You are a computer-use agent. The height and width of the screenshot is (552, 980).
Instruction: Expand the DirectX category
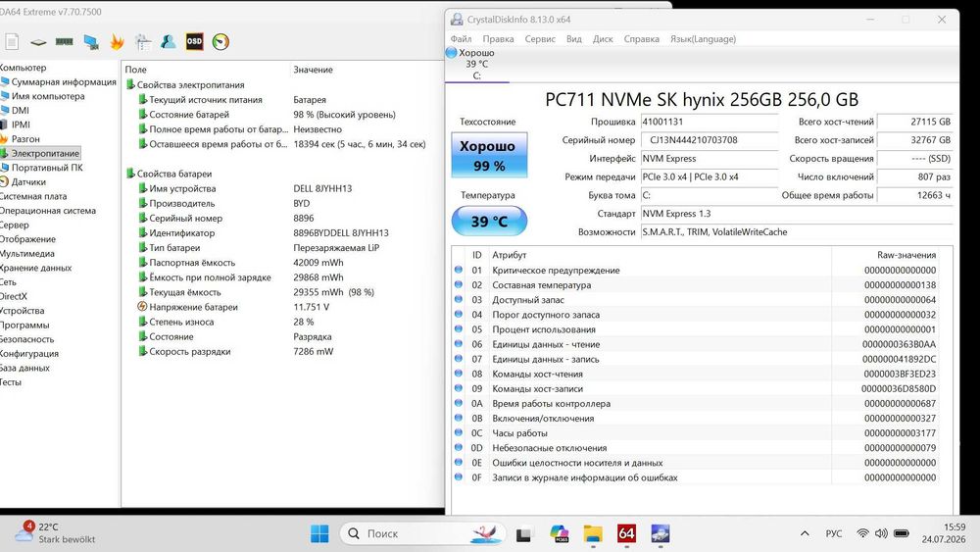pyautogui.click(x=13, y=296)
